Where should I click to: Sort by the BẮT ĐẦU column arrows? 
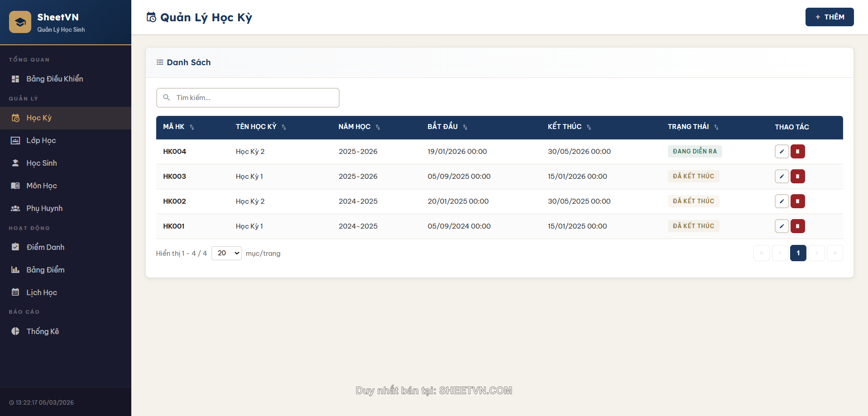pyautogui.click(x=465, y=127)
